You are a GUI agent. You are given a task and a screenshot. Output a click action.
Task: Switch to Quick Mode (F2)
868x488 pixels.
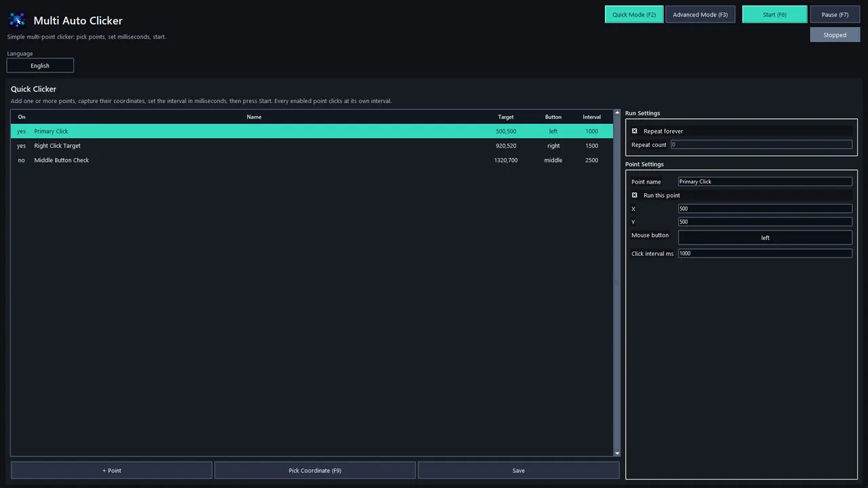(x=634, y=14)
